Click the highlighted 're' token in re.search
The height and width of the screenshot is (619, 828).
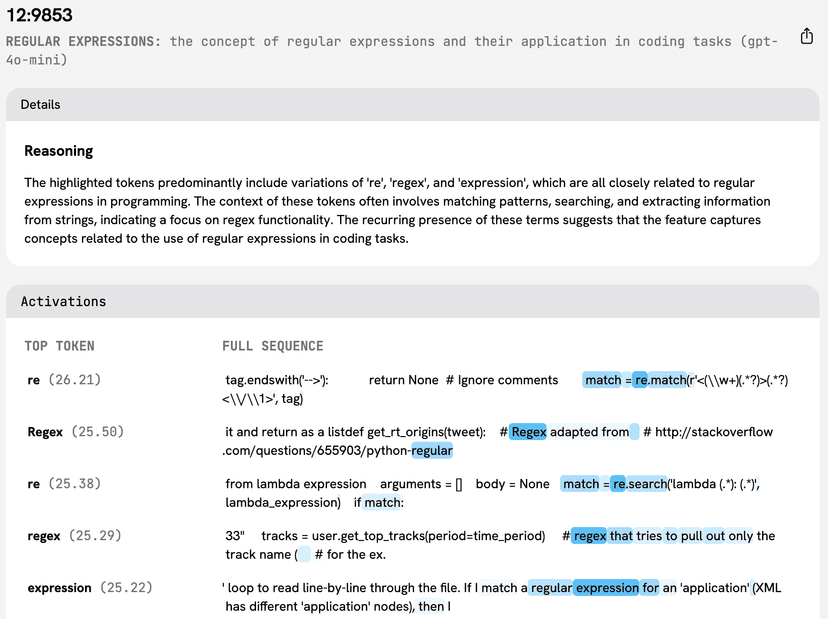tap(619, 484)
